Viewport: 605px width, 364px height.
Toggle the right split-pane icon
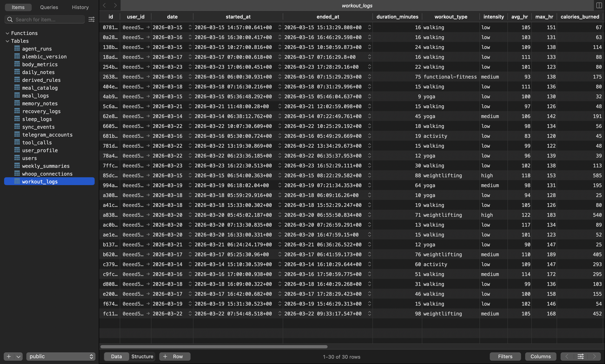pyautogui.click(x=599, y=5)
